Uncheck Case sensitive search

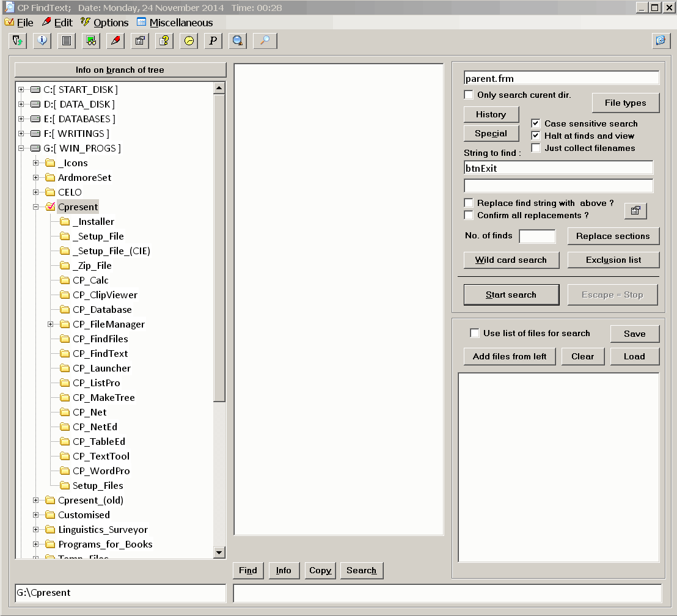click(x=536, y=123)
